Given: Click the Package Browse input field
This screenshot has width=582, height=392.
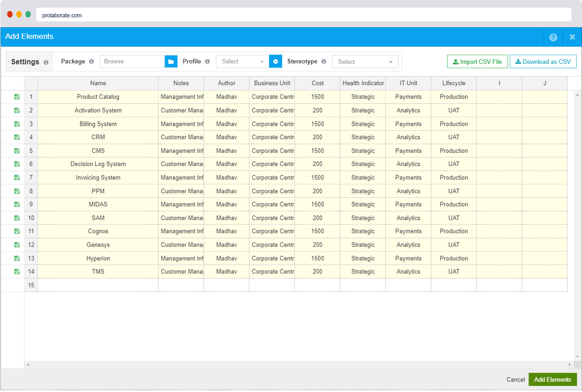Looking at the screenshot, I should (x=132, y=62).
